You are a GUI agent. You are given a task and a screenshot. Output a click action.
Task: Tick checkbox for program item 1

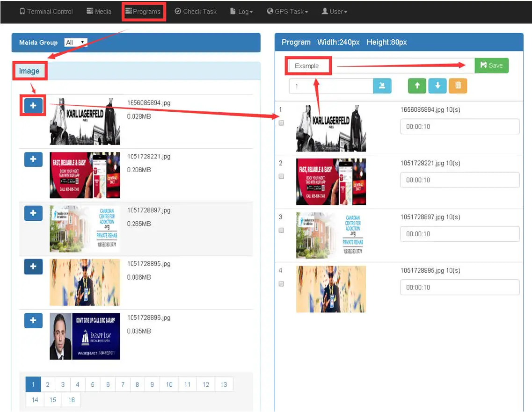tap(281, 123)
